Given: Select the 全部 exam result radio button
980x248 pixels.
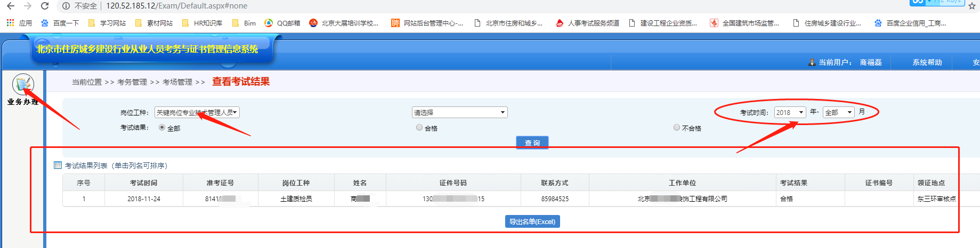Looking at the screenshot, I should tap(162, 128).
